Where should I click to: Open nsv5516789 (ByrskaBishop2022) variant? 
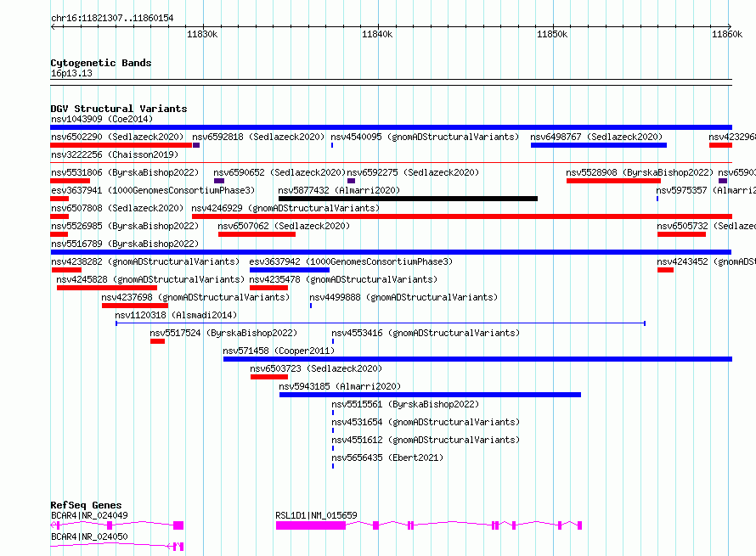[125, 244]
